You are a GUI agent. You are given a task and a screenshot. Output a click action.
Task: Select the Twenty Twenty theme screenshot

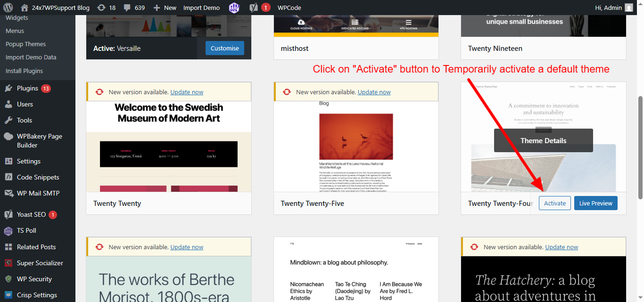[169, 147]
